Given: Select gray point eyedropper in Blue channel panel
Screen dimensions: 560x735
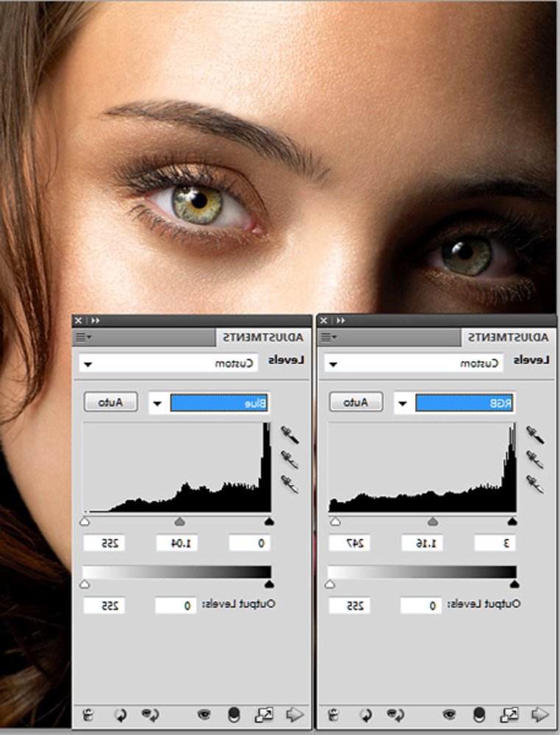Looking at the screenshot, I should coord(290,459).
